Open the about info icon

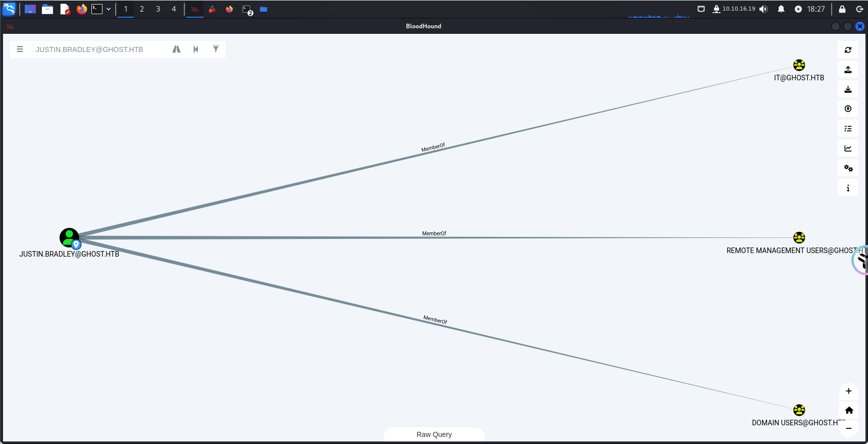[x=848, y=188]
